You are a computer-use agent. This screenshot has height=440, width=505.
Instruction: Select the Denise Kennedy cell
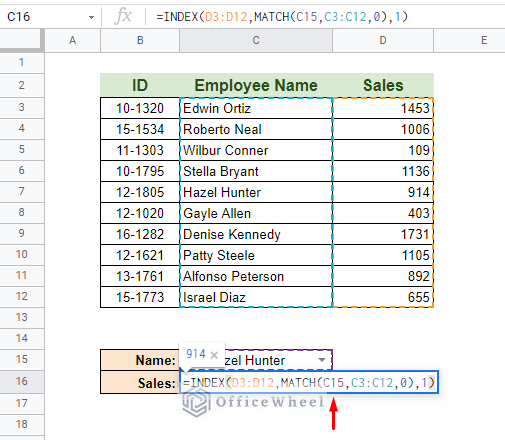[x=256, y=234]
